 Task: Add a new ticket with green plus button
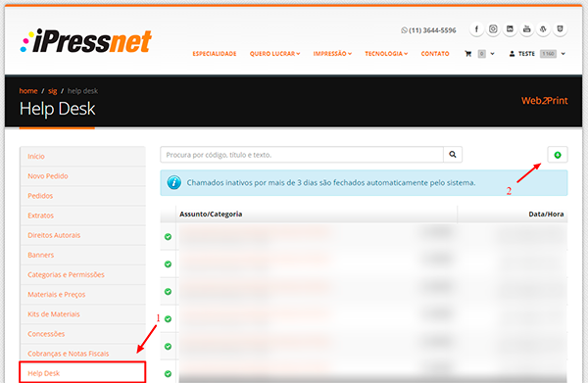pos(558,155)
